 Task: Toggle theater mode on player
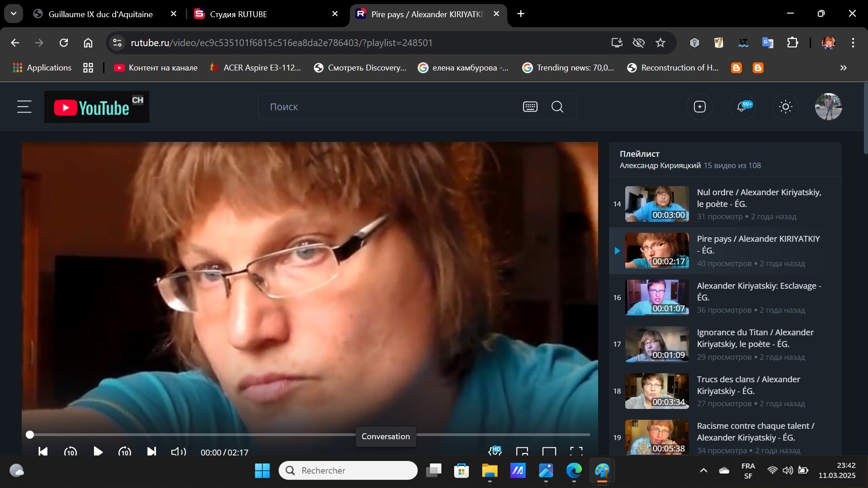pos(549,451)
